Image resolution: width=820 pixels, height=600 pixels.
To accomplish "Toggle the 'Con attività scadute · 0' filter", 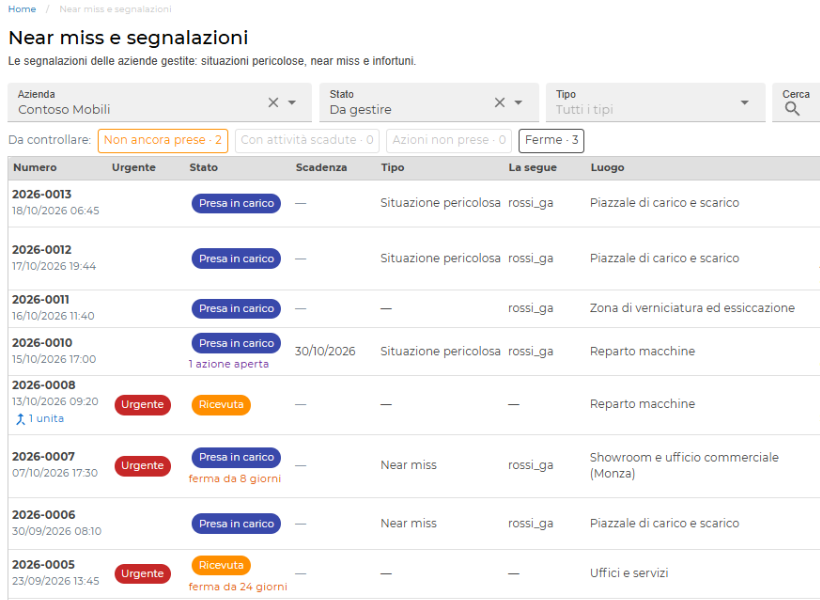I will [307, 140].
